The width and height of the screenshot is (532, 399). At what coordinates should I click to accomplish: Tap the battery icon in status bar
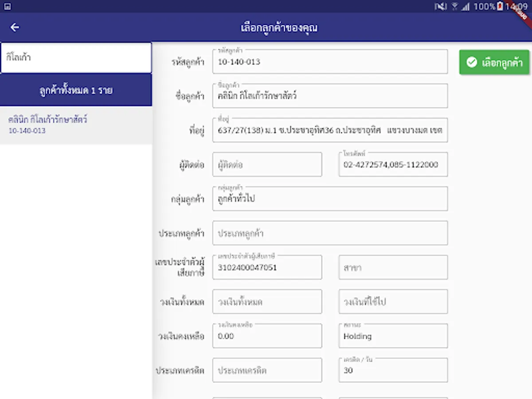coord(500,6)
